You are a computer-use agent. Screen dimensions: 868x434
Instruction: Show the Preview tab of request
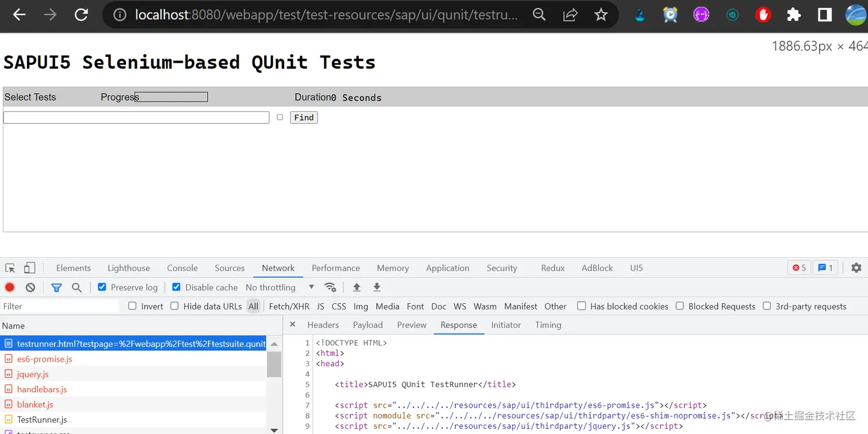coord(412,325)
